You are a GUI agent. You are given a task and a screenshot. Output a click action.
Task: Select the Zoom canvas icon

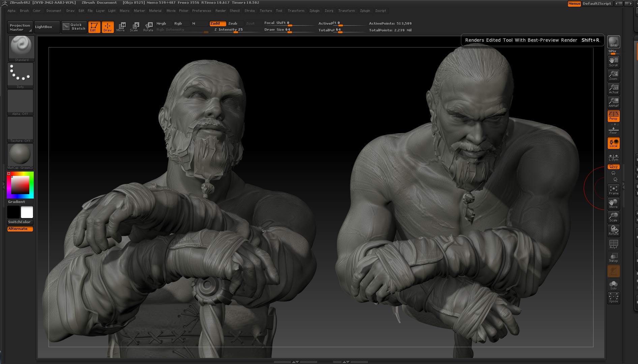[613, 75]
